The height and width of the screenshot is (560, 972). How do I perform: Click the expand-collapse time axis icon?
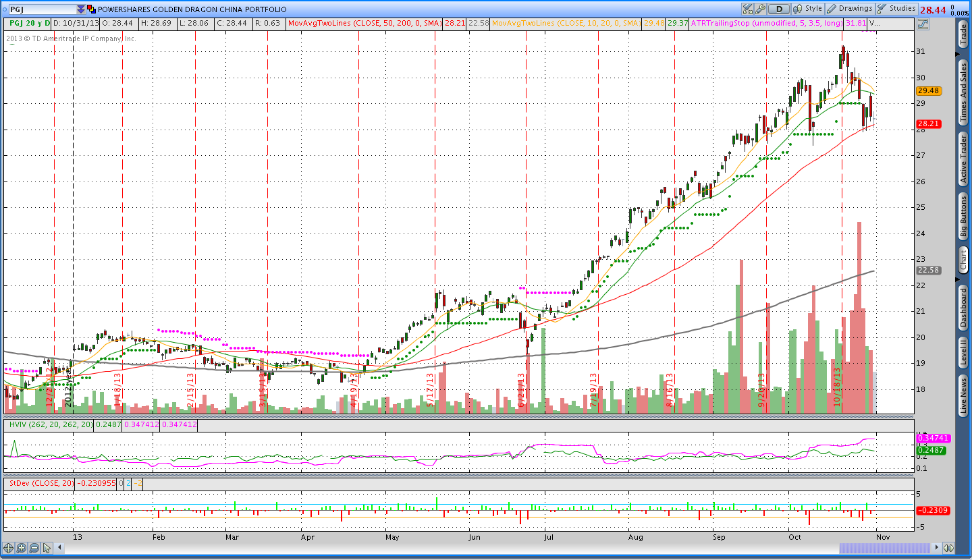pos(948,548)
